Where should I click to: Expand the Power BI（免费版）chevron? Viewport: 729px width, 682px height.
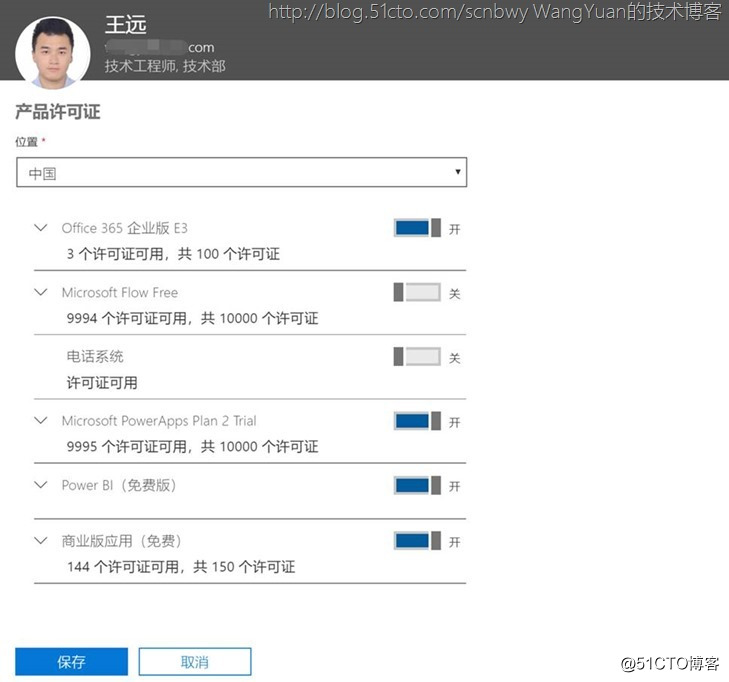click(x=41, y=485)
